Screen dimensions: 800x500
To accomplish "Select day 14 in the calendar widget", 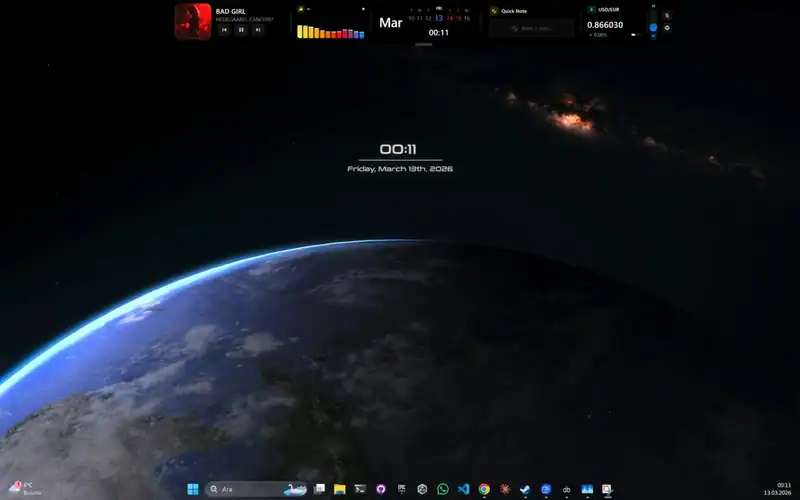I will click(x=449, y=18).
